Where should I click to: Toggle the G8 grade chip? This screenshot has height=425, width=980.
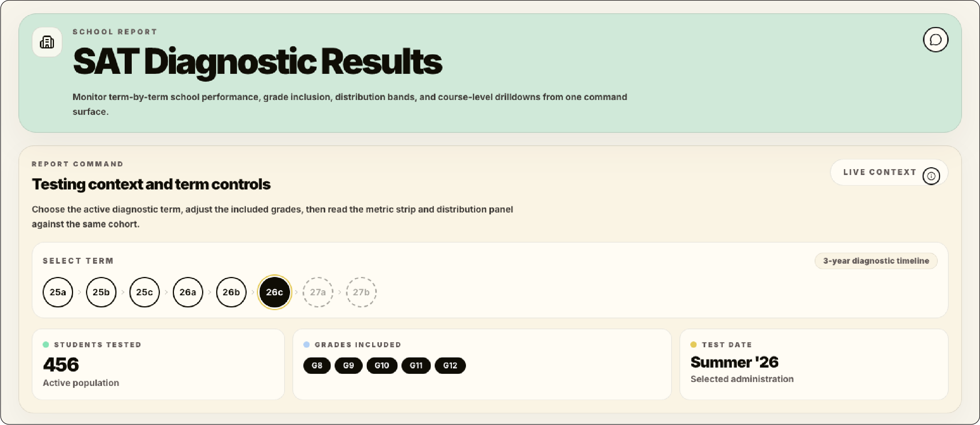(317, 366)
